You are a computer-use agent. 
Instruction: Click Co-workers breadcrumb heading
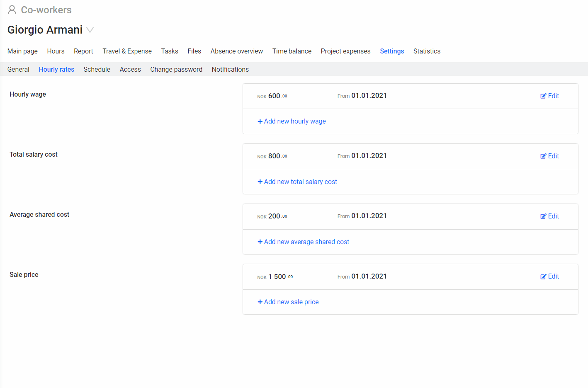point(46,10)
